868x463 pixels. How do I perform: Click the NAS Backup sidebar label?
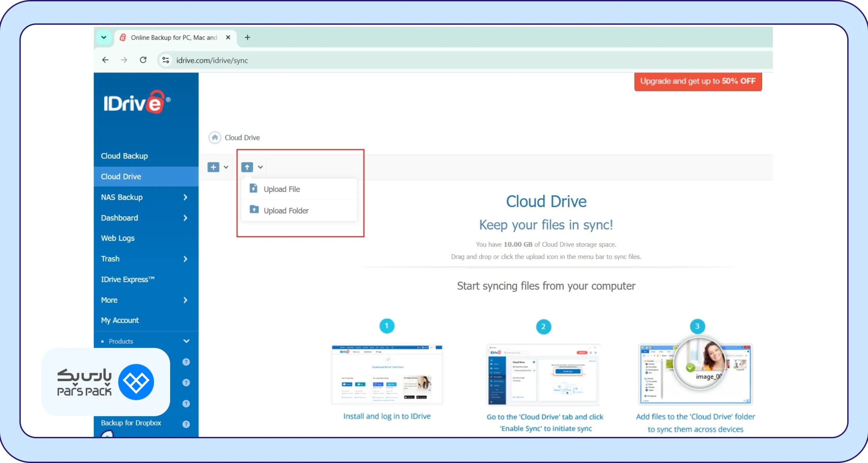click(122, 197)
